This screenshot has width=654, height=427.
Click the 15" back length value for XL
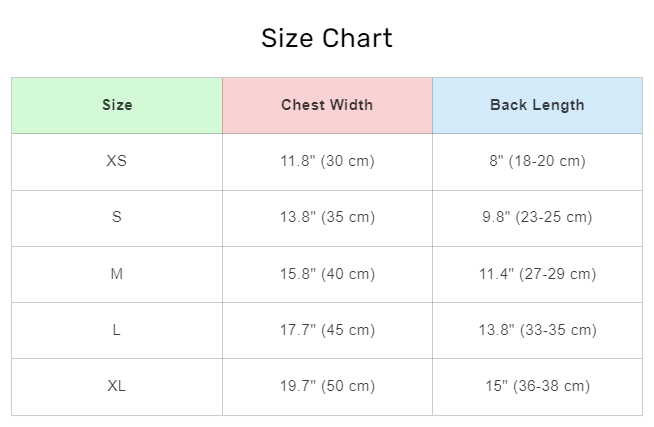click(x=495, y=386)
